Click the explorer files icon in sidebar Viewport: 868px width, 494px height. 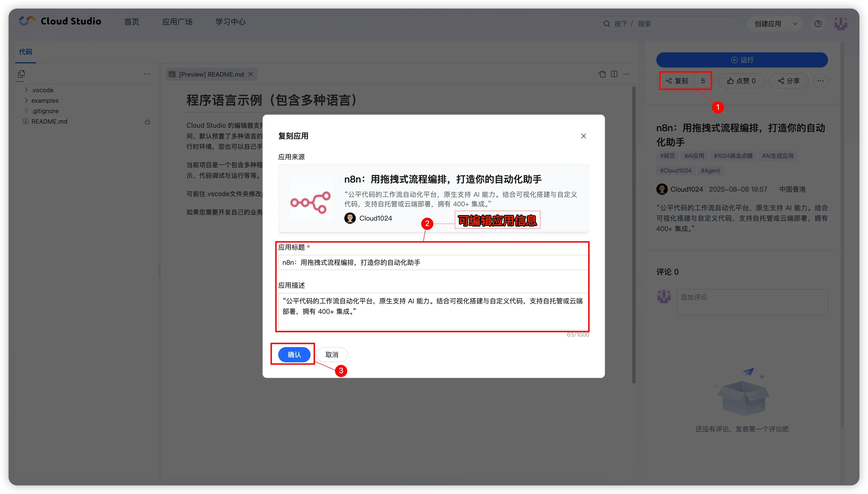click(x=21, y=74)
